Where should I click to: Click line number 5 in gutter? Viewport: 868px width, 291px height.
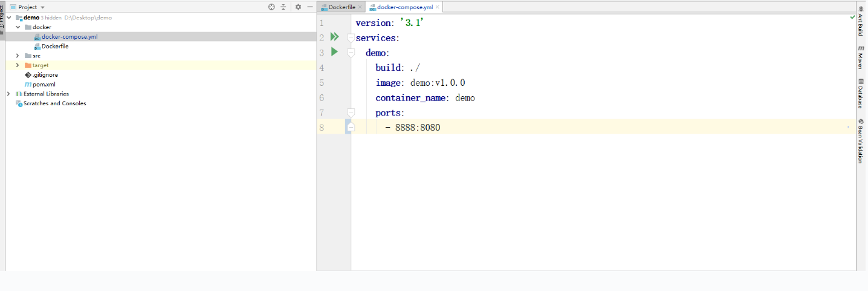[322, 83]
